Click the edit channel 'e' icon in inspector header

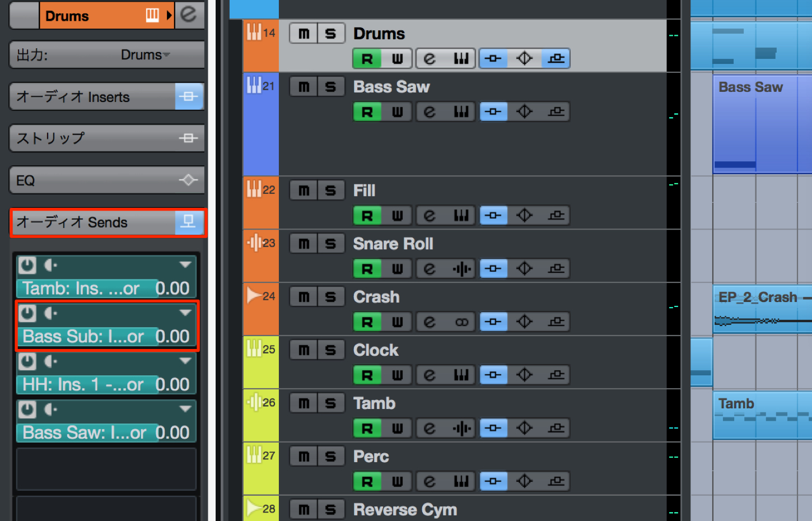tap(189, 15)
